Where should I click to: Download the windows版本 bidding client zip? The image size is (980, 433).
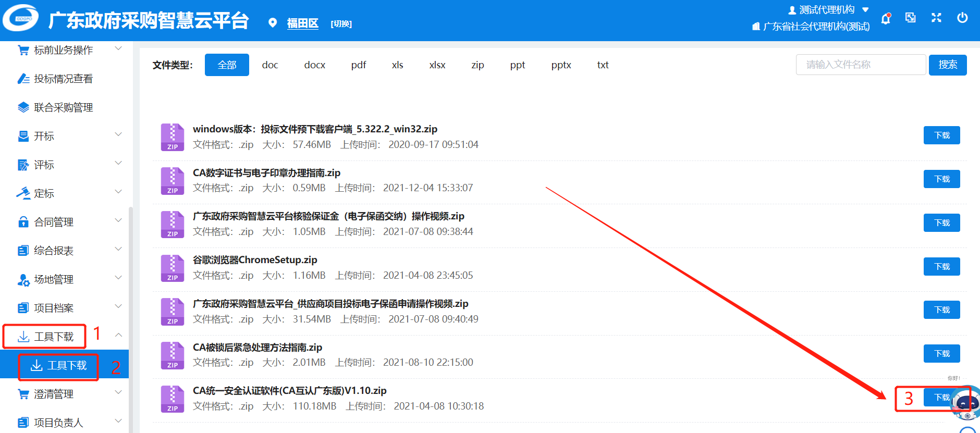coord(941,135)
